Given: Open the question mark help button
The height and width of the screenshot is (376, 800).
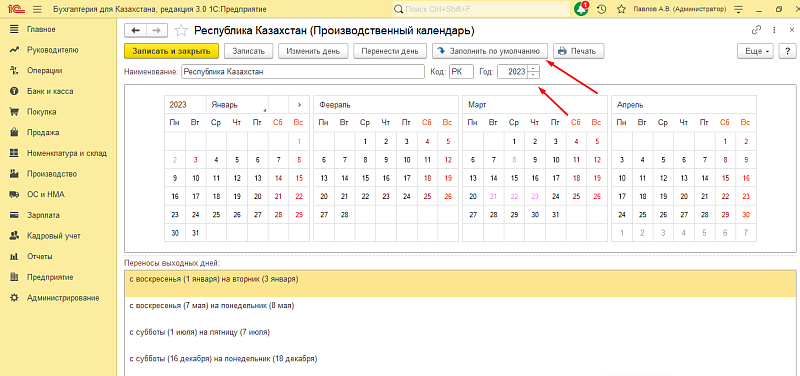Looking at the screenshot, I should pyautogui.click(x=787, y=51).
